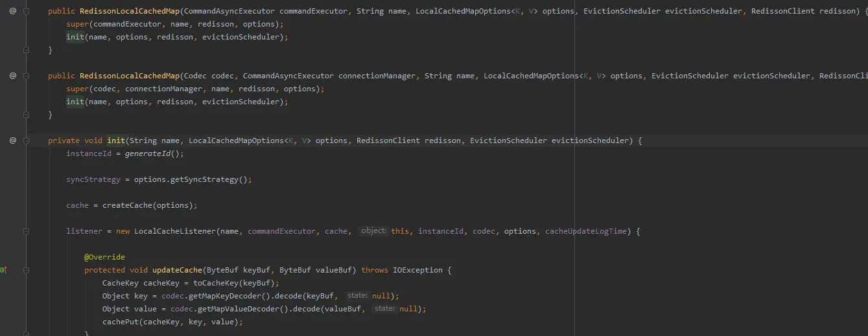Viewport: 868px width, 336px height.
Task: Click the fold end marker after the Codec constructor
Action: [x=26, y=115]
